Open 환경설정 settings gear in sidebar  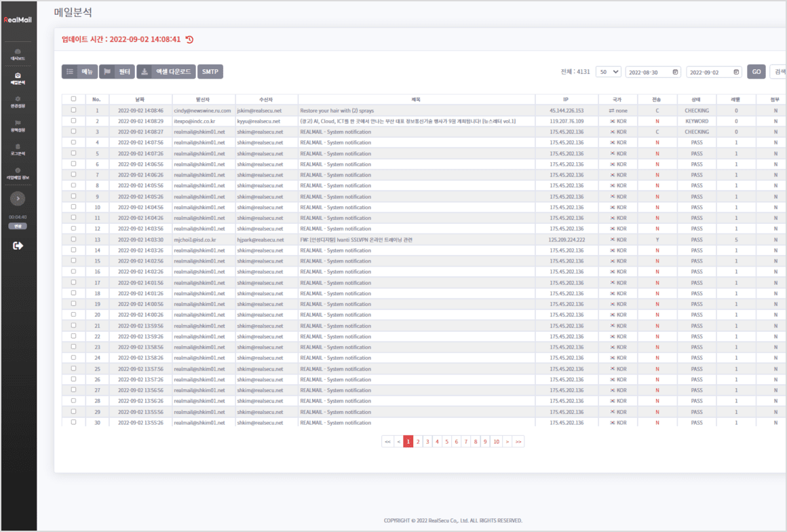click(18, 101)
